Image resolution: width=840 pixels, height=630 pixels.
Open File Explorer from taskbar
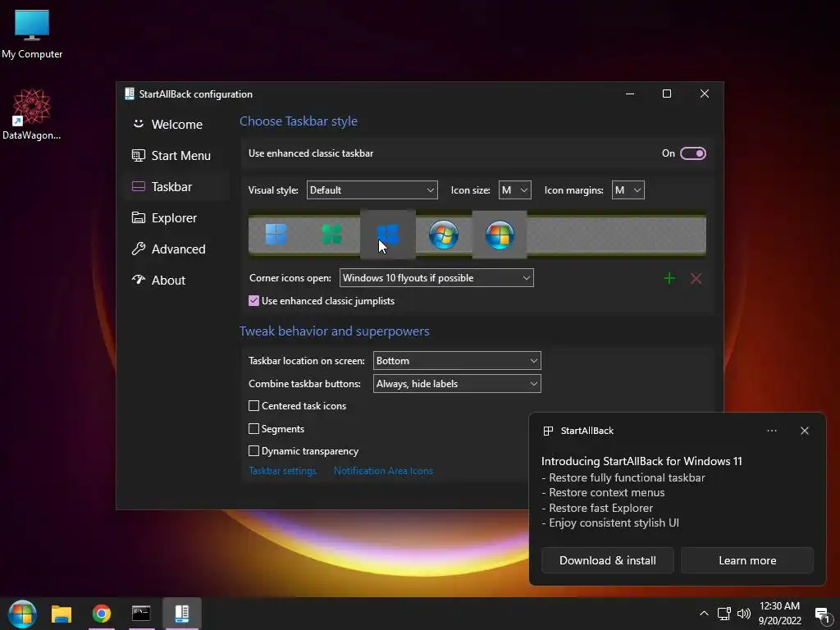point(62,614)
